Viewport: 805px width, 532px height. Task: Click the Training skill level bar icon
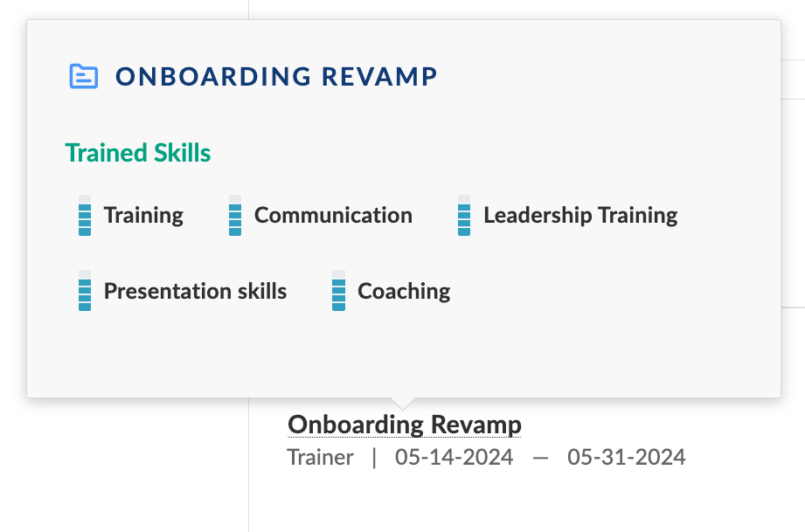coord(85,216)
